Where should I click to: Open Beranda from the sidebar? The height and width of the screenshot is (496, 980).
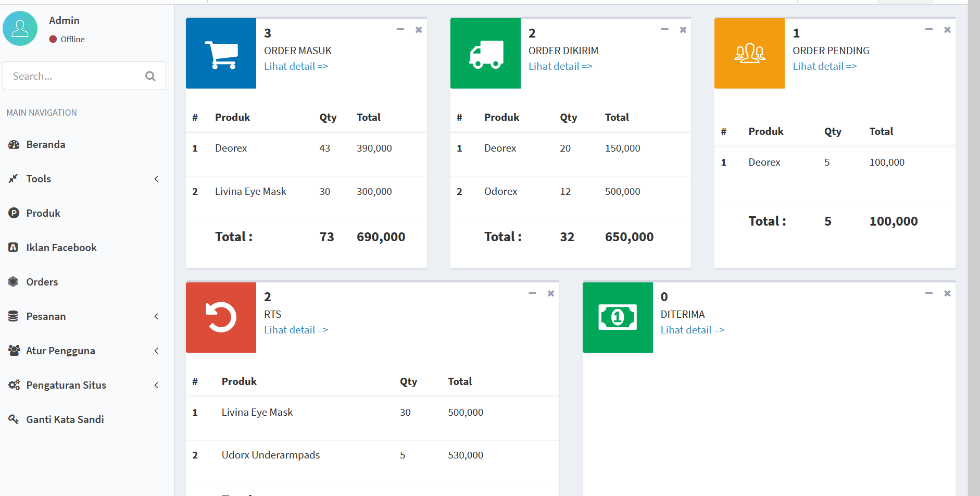46,144
